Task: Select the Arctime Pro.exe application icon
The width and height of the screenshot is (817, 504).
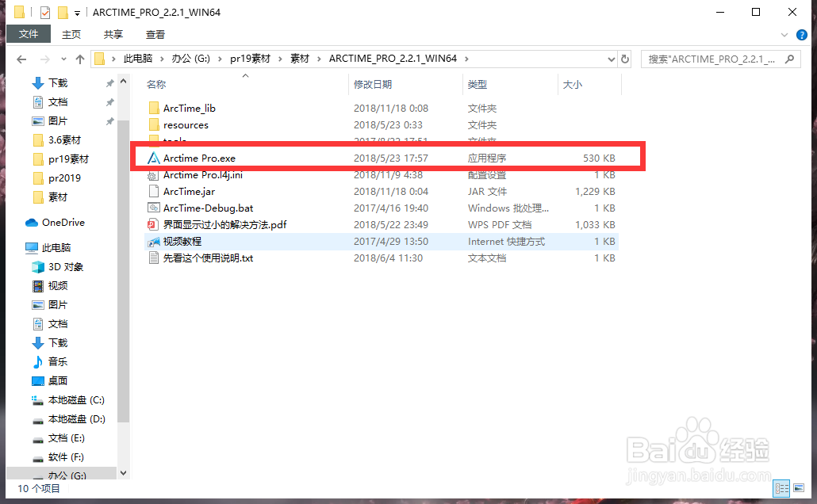Action: coord(154,158)
